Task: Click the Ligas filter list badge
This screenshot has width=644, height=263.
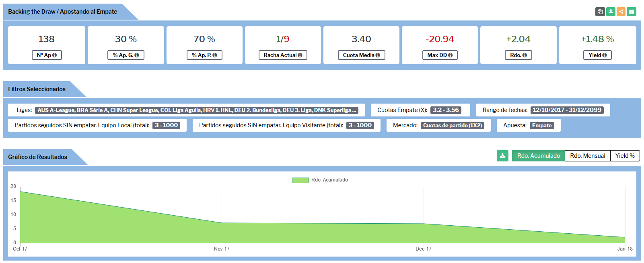Action: point(197,110)
